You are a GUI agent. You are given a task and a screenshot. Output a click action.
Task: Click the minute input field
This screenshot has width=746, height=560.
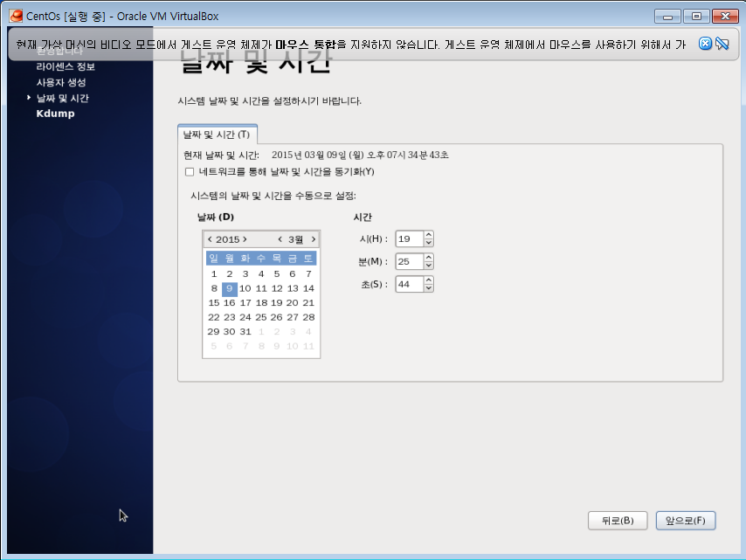coord(409,261)
